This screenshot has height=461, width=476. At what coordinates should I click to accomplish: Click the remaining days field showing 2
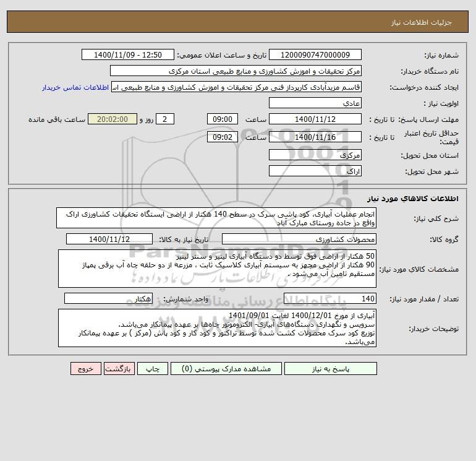coord(165,119)
